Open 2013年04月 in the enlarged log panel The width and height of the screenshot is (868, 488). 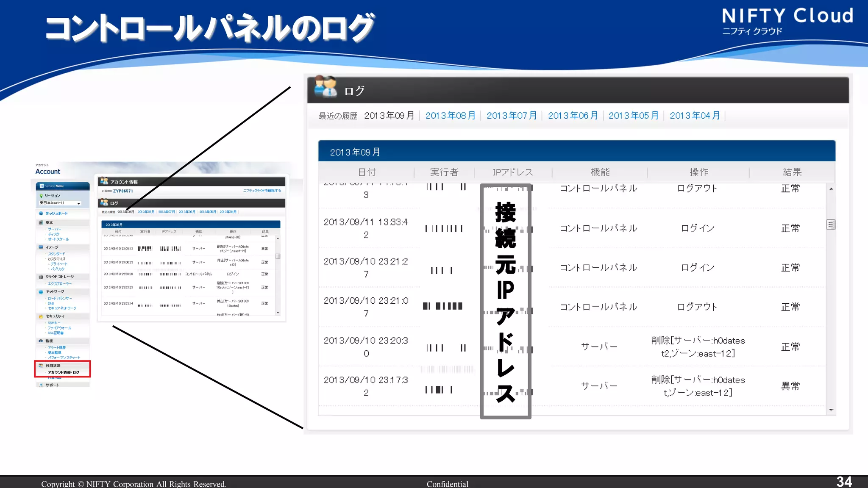(695, 116)
